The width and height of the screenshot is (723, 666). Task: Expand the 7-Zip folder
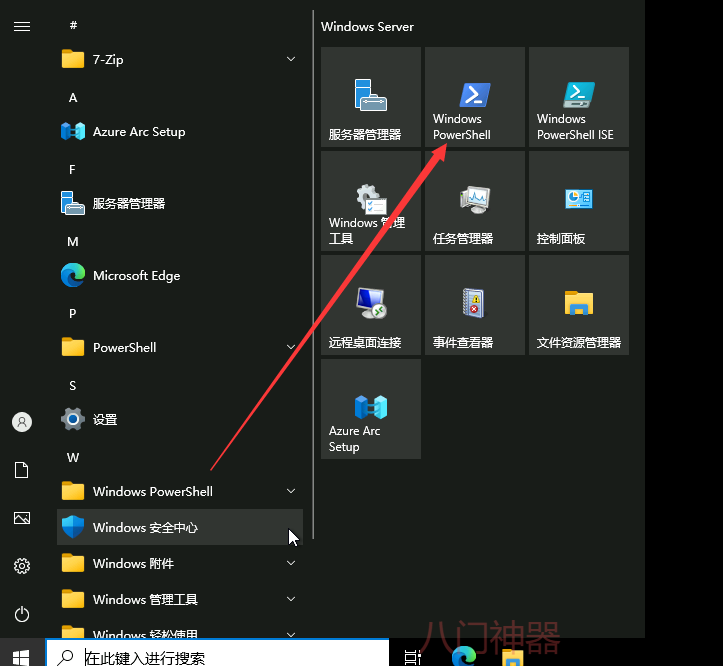[x=180, y=59]
